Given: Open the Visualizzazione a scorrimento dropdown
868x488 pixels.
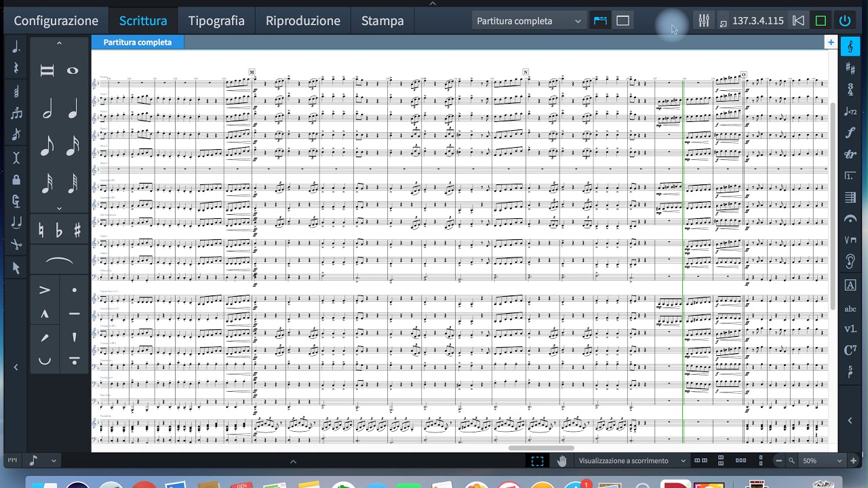Looking at the screenshot, I should [x=632, y=461].
